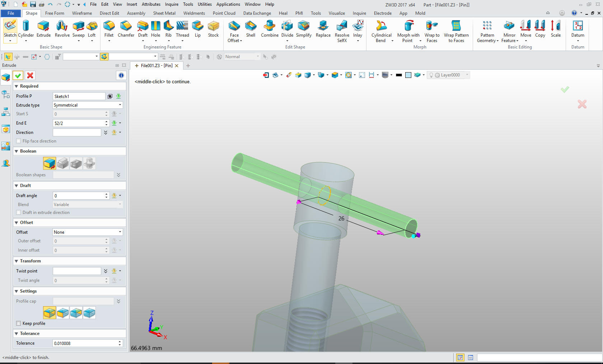Select the Face Offset tool
Screen dimensions: 603x364
pyautogui.click(x=234, y=31)
